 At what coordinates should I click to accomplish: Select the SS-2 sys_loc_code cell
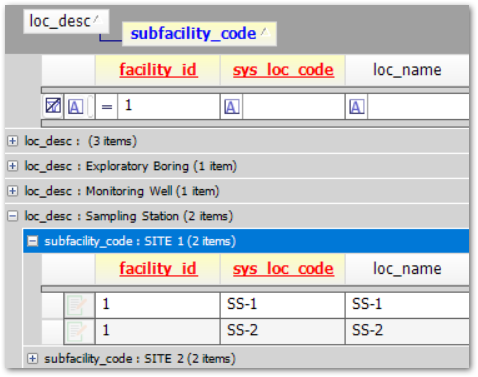[x=283, y=331]
